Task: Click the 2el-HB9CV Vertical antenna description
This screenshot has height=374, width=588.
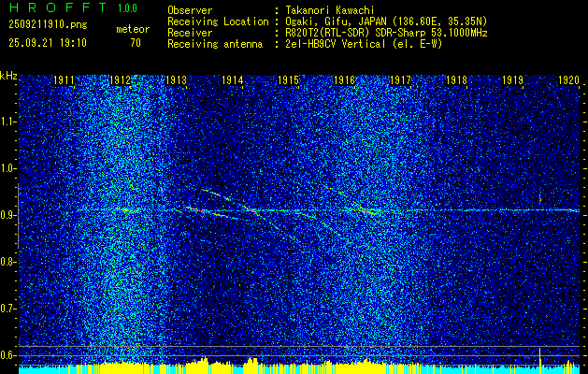Action: (364, 44)
